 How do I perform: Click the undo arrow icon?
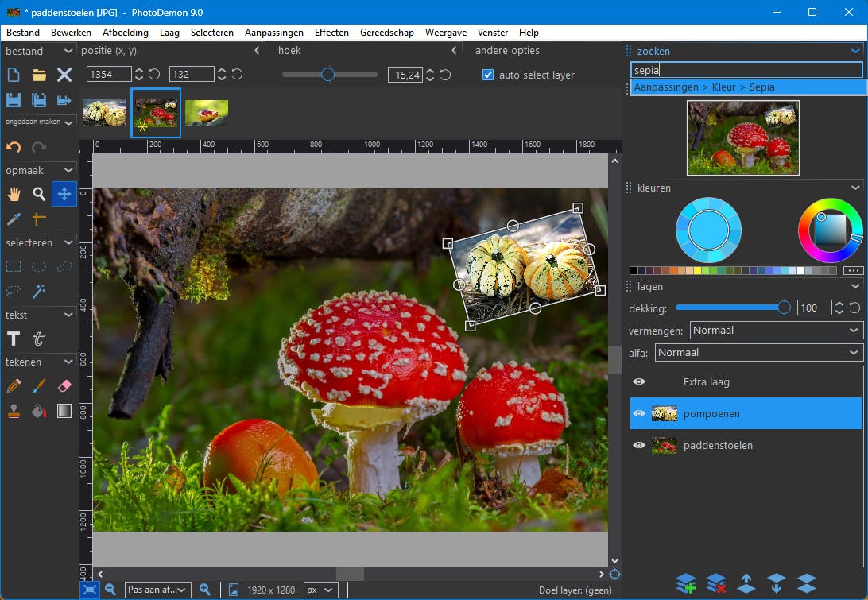click(x=14, y=147)
